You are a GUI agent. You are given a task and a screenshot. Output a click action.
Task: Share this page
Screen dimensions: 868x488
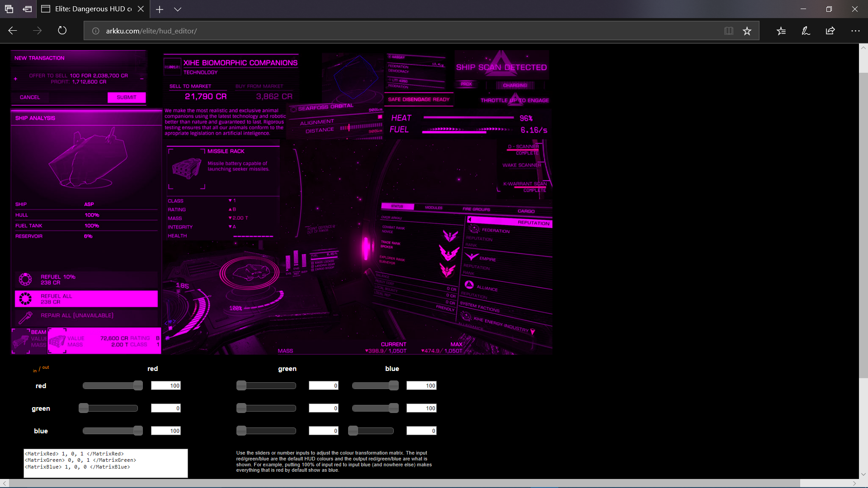pyautogui.click(x=830, y=31)
